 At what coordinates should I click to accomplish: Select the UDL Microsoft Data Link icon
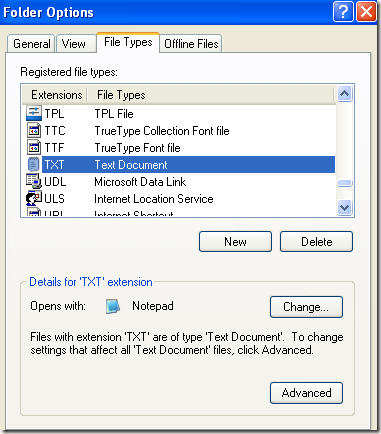coord(34,181)
